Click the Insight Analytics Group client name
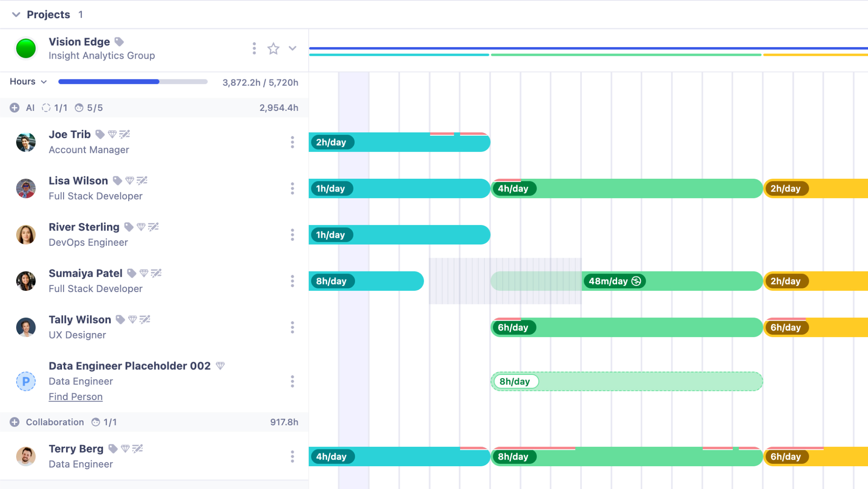868x489 pixels. point(102,55)
